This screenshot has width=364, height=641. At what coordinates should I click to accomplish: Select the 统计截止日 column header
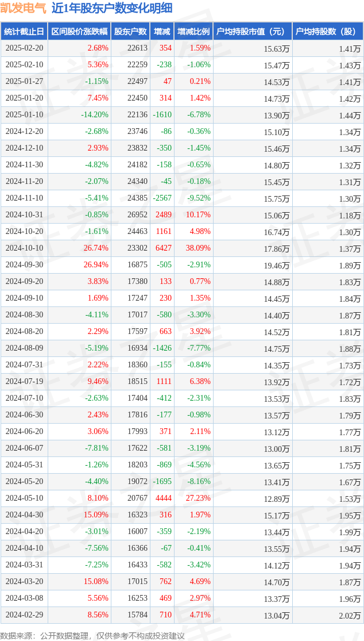click(24, 31)
